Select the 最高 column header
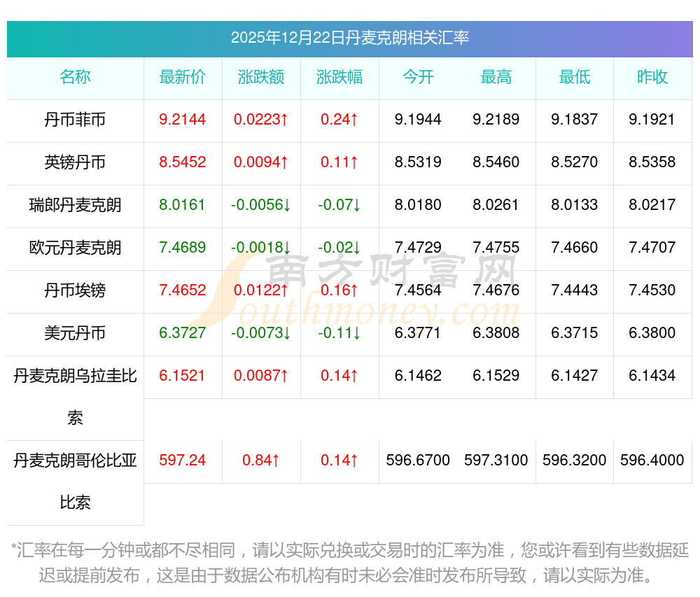 496,77
